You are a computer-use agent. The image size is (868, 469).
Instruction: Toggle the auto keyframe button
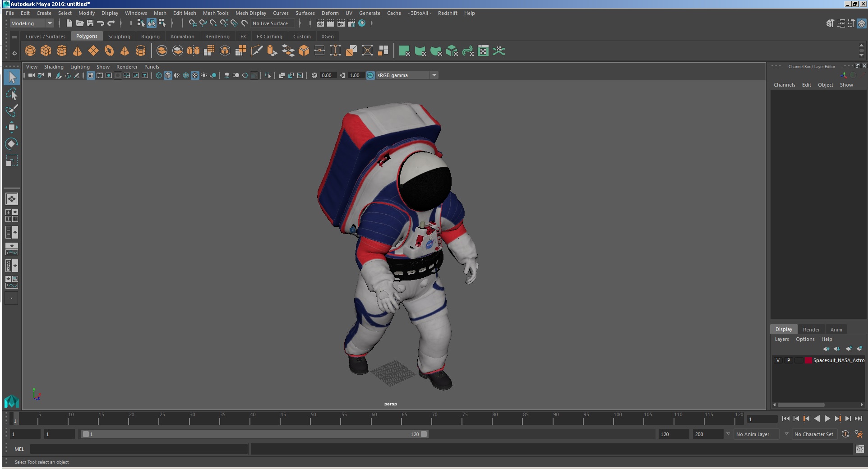845,434
